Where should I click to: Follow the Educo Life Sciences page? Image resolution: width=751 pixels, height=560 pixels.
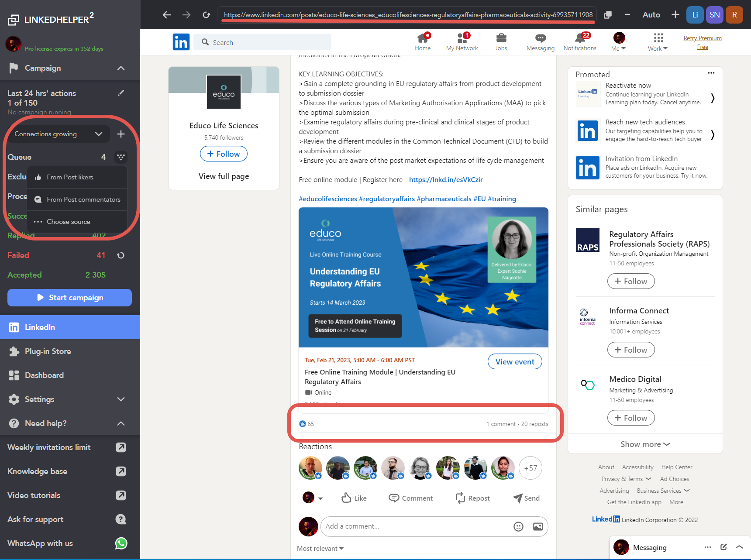pyautogui.click(x=224, y=154)
